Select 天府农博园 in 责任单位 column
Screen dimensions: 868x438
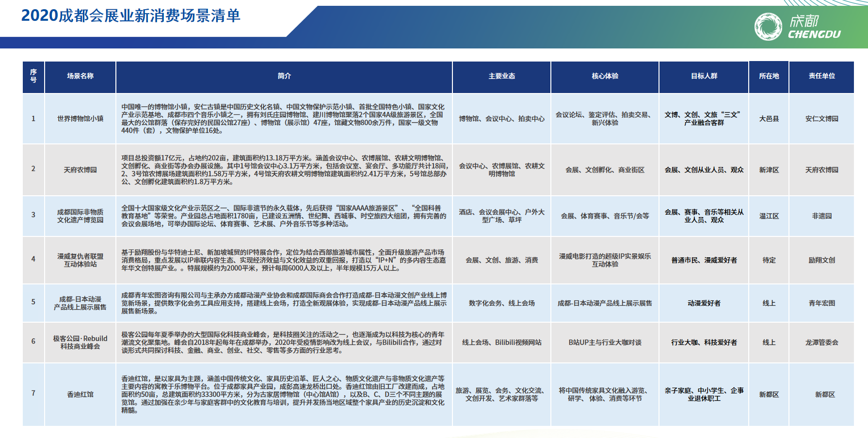[x=822, y=170]
